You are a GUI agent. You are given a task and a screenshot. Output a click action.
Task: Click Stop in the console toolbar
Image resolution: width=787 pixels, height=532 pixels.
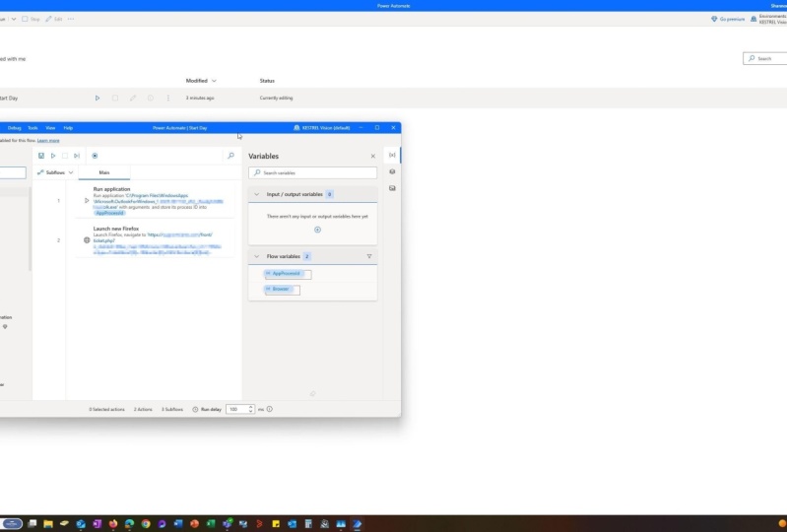point(31,19)
